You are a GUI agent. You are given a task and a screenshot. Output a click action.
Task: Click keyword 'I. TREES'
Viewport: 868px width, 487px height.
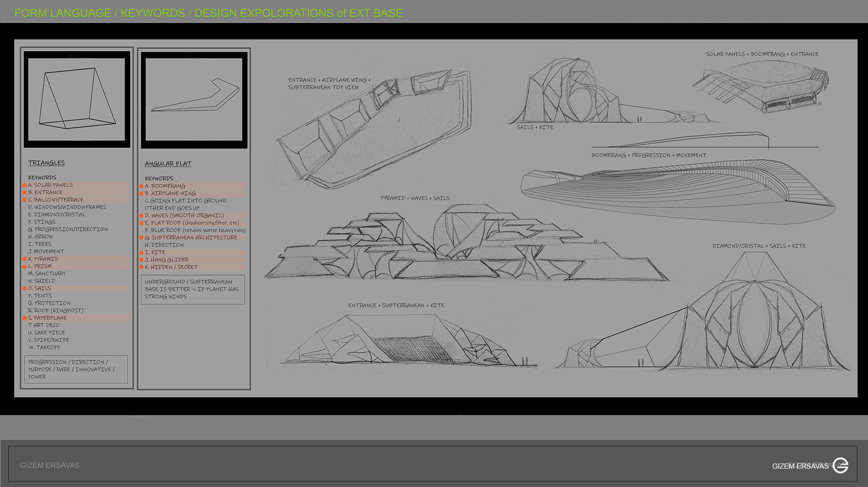click(39, 244)
